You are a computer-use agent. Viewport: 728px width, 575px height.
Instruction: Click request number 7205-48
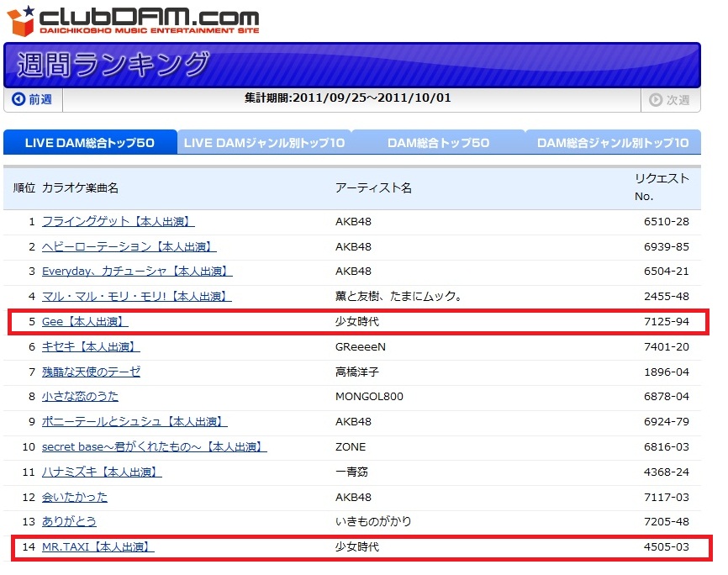click(x=667, y=521)
